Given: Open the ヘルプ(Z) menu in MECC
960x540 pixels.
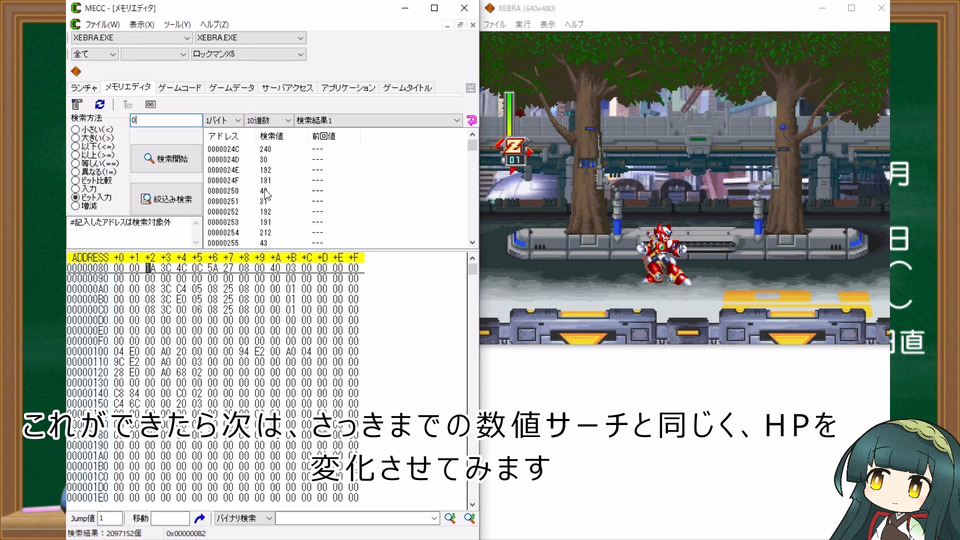Looking at the screenshot, I should click(x=214, y=24).
